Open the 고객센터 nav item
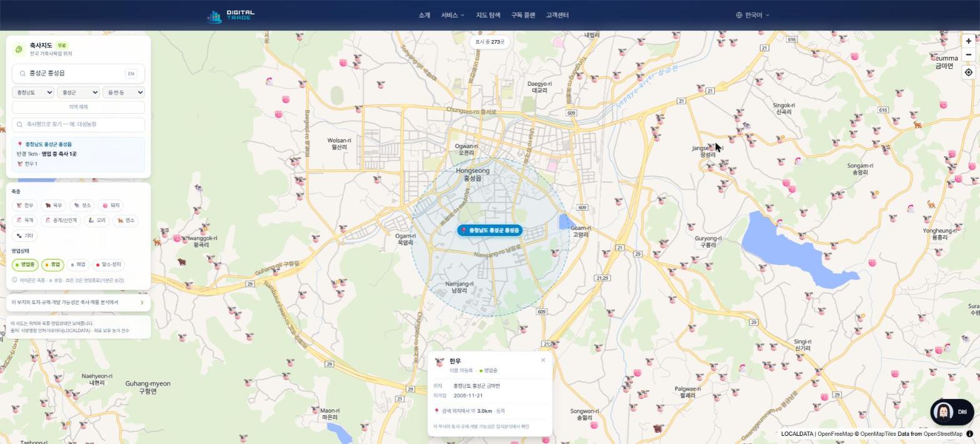Image resolution: width=980 pixels, height=444 pixels. point(557,16)
